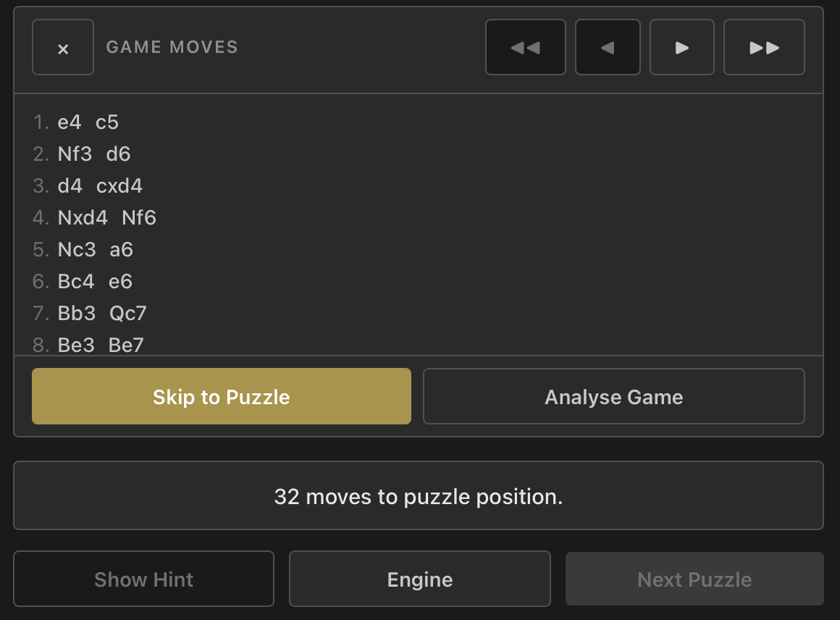The height and width of the screenshot is (620, 840).
Task: Toggle the Engine button
Action: coord(420,579)
